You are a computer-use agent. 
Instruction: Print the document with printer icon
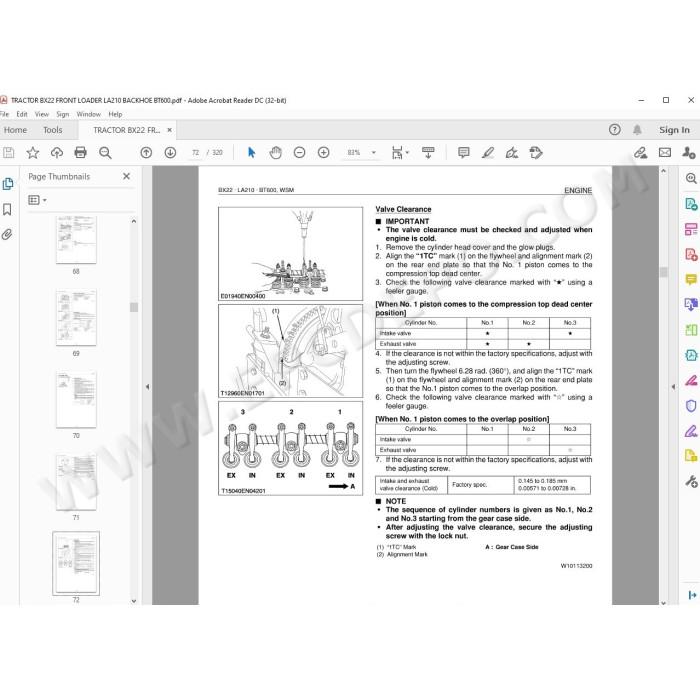(x=80, y=153)
